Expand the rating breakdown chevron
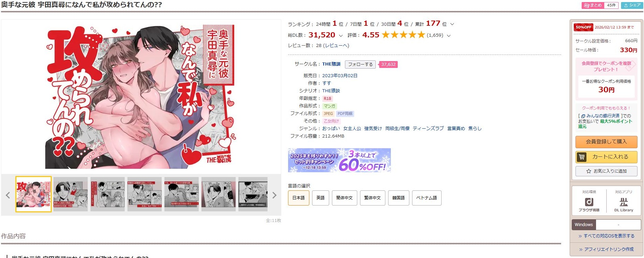644x258 pixels. [x=449, y=36]
